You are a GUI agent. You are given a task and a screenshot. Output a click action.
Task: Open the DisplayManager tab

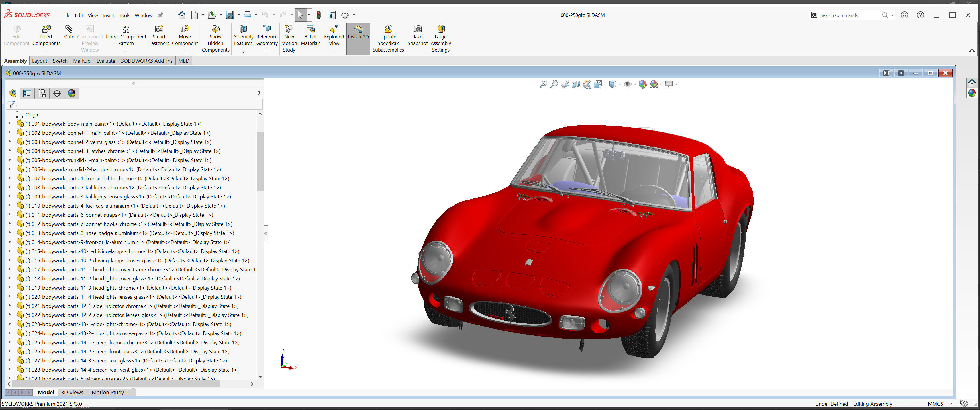pyautogui.click(x=72, y=93)
